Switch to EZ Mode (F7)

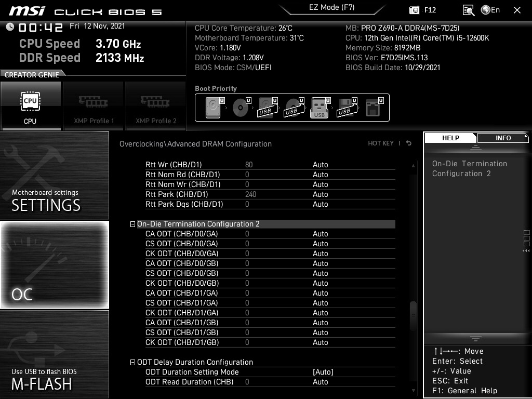[332, 7]
